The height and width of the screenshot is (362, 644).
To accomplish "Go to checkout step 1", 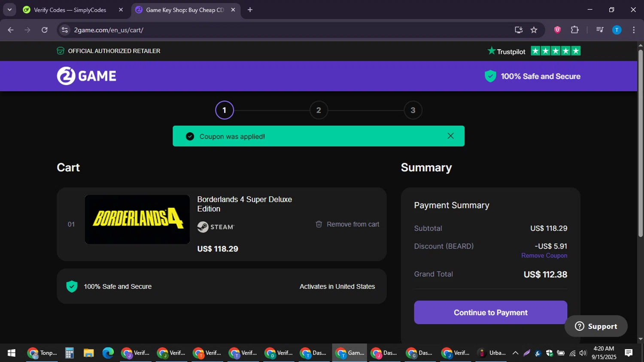I will point(224,110).
